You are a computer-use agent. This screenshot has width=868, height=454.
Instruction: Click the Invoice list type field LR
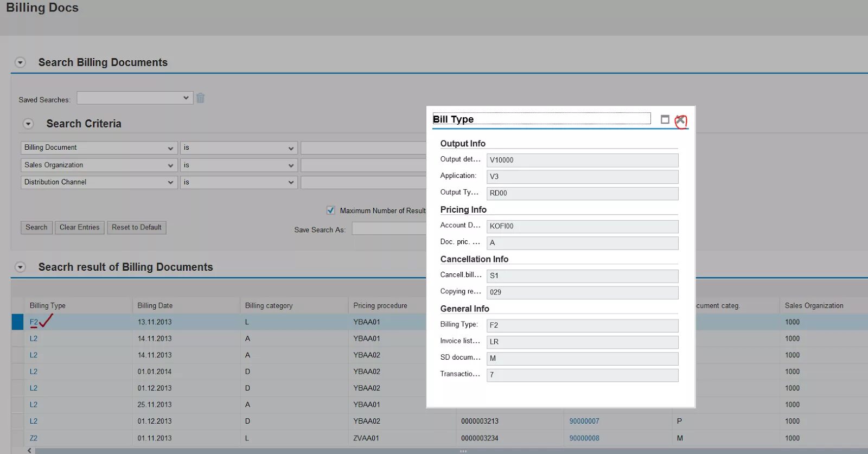point(582,342)
